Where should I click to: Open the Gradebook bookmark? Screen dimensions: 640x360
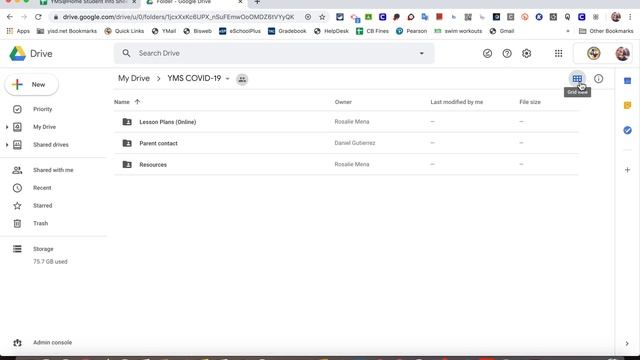pyautogui.click(x=287, y=31)
